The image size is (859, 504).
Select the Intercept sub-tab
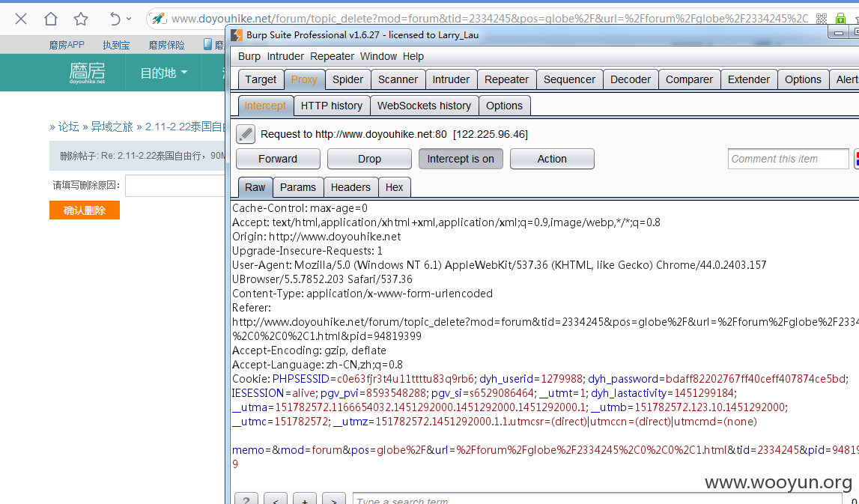(265, 106)
